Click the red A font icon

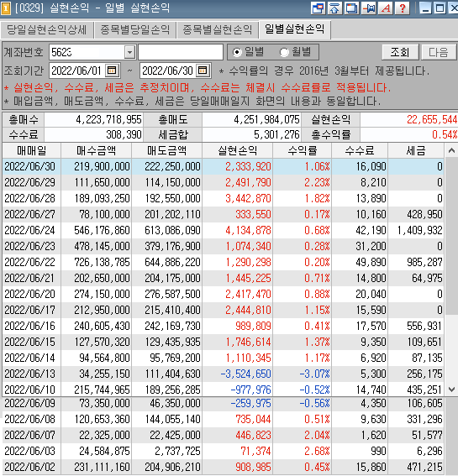tap(386, 8)
